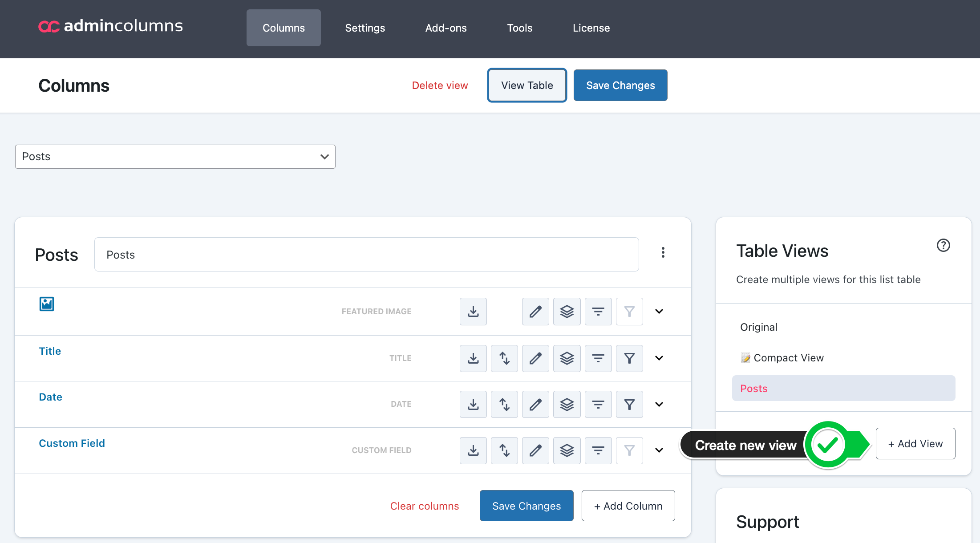Click smart filter lines icon on Custom Field row
The image size is (980, 543).
point(598,450)
